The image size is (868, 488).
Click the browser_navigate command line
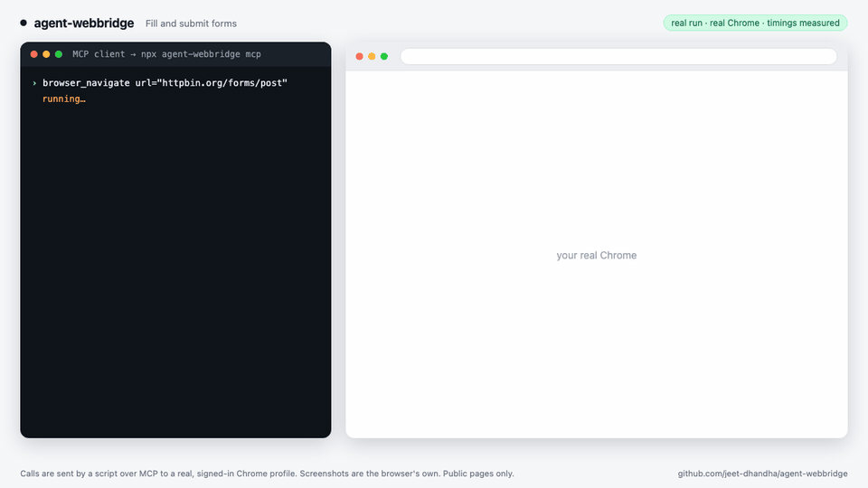[165, 83]
